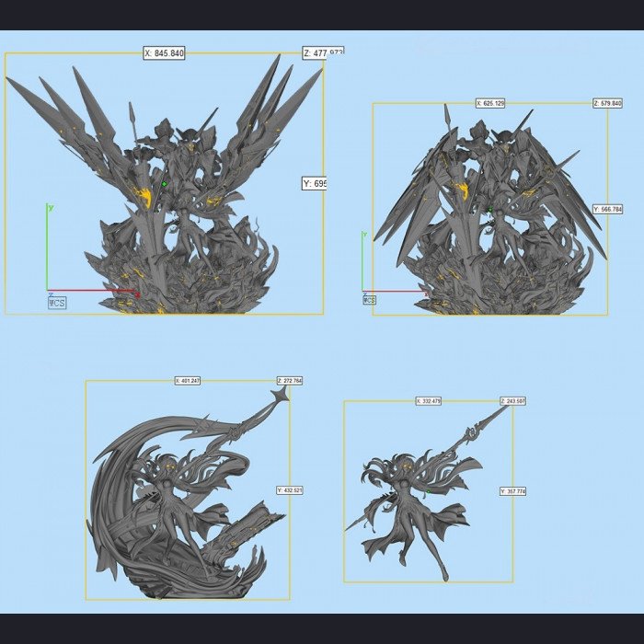Click the green Y axis in top-right view
Viewport: 644px width, 644px height.
362,261
